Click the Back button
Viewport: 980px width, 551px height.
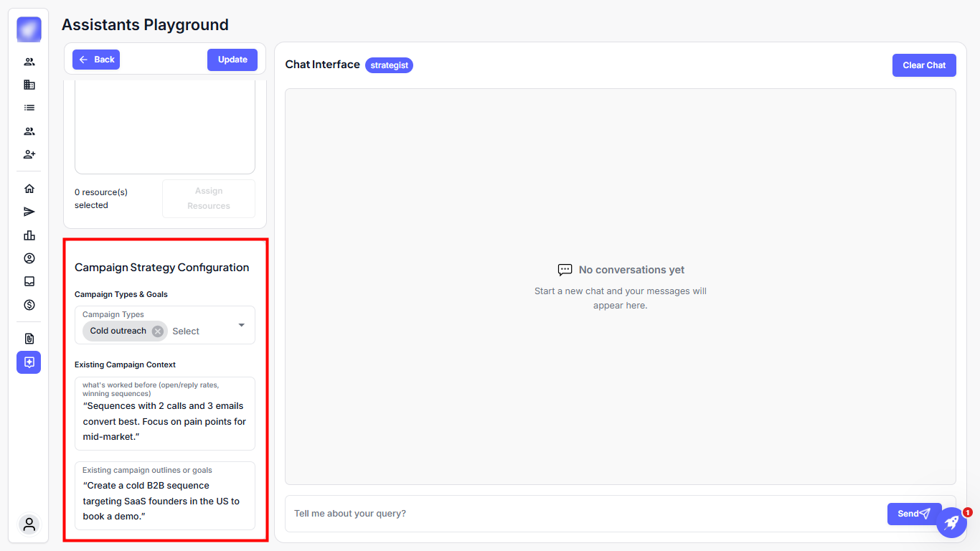(x=96, y=60)
